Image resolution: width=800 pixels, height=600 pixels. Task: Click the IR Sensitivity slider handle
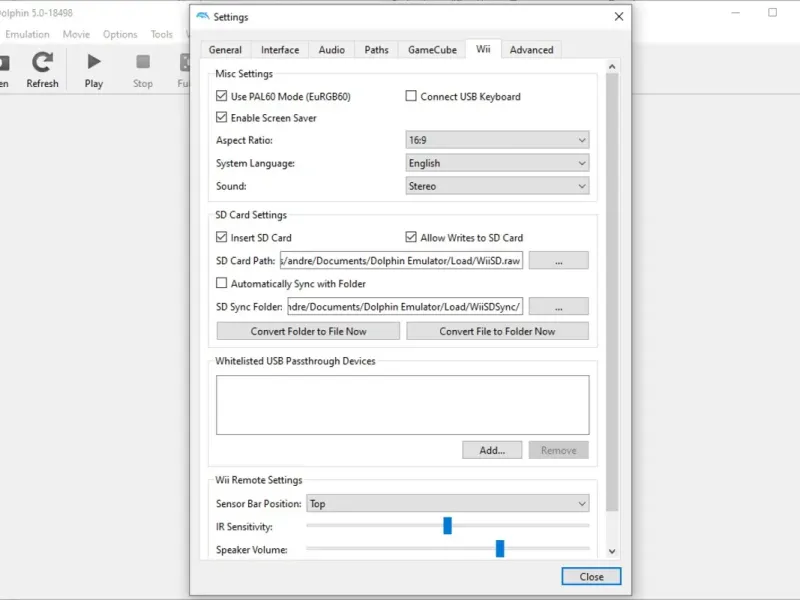(447, 526)
